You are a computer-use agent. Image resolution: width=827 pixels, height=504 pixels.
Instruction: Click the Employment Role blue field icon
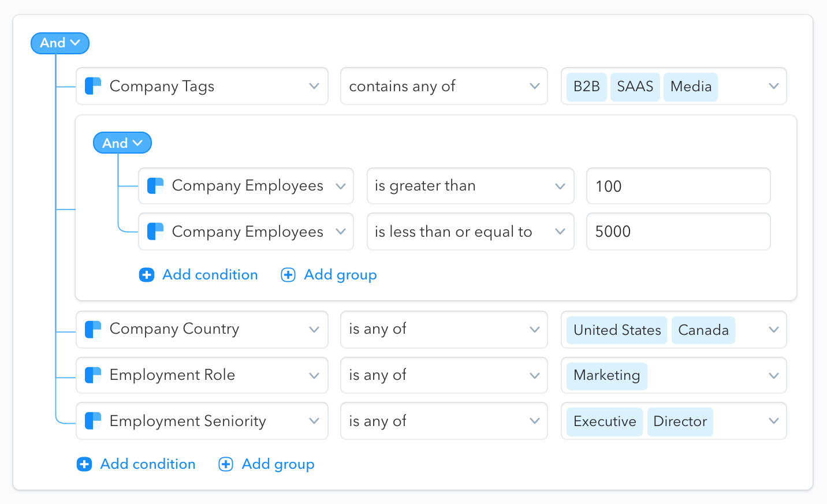[93, 375]
